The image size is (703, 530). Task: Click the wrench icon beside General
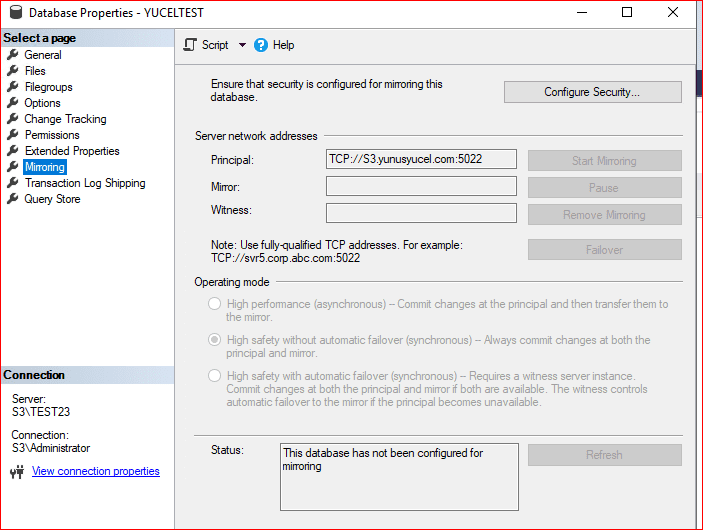tap(13, 55)
